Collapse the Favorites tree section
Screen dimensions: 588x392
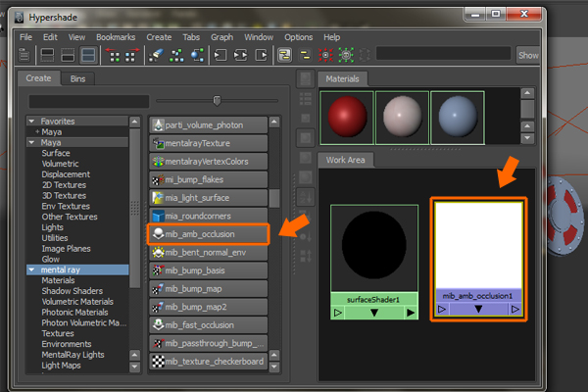(x=32, y=122)
